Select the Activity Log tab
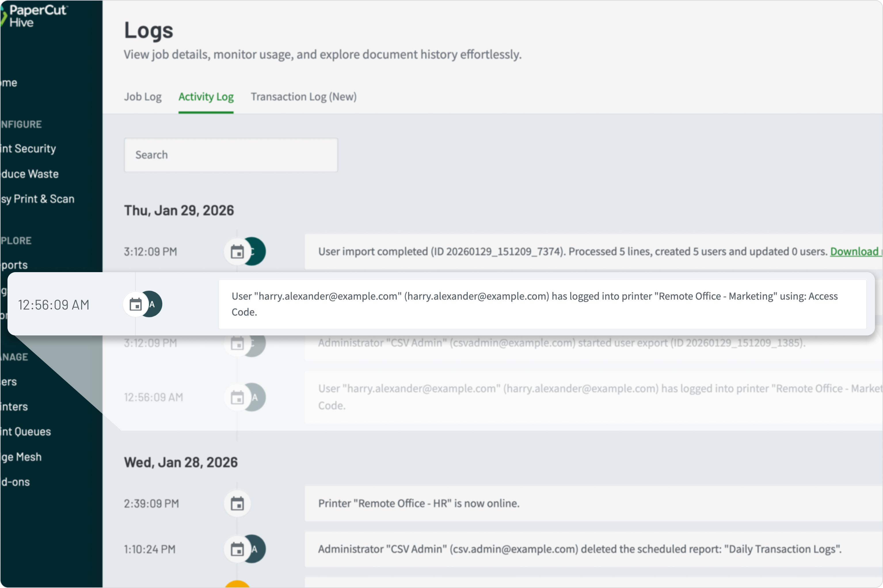Image resolution: width=883 pixels, height=588 pixels. 206,97
